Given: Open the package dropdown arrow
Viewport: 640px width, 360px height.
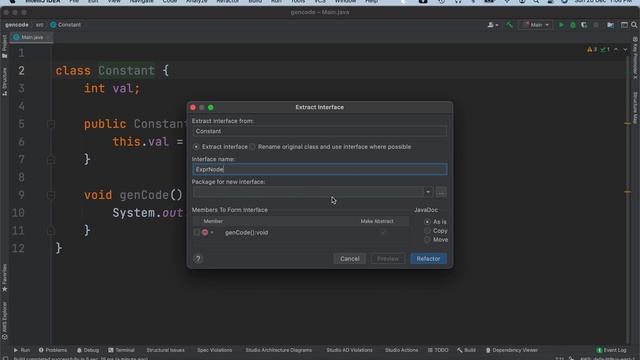Looking at the screenshot, I should tap(428, 192).
